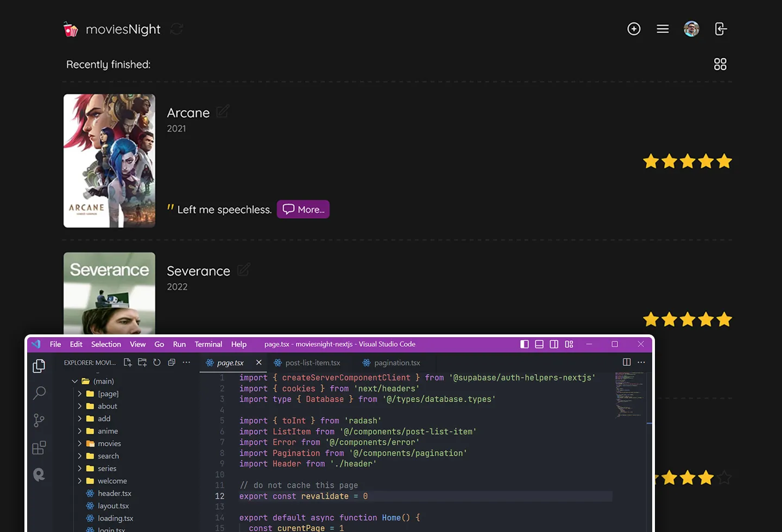This screenshot has width=782, height=532.
Task: Close the page.tsx tab
Action: pos(258,362)
